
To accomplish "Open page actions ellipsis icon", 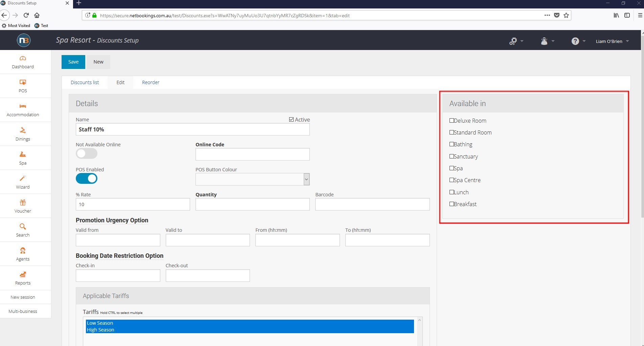I will (x=547, y=15).
